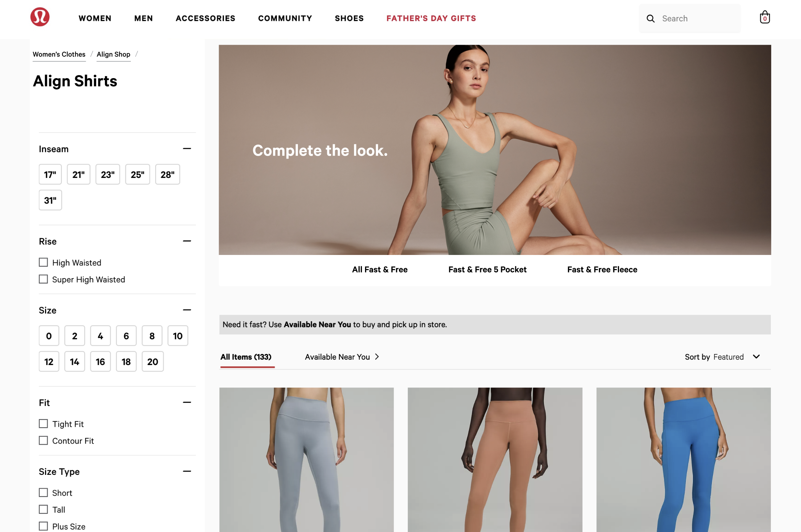This screenshot has height=532, width=801.
Task: Choose size 0
Action: pos(49,336)
